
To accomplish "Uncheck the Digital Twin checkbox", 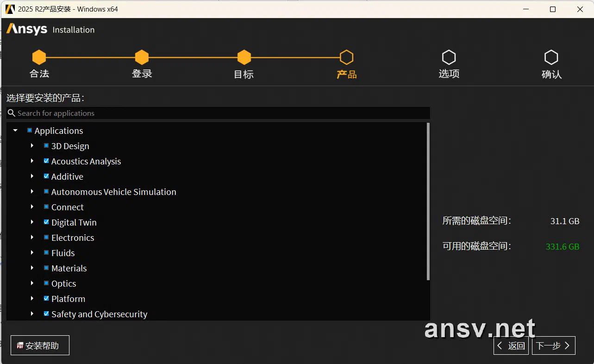I will [46, 222].
